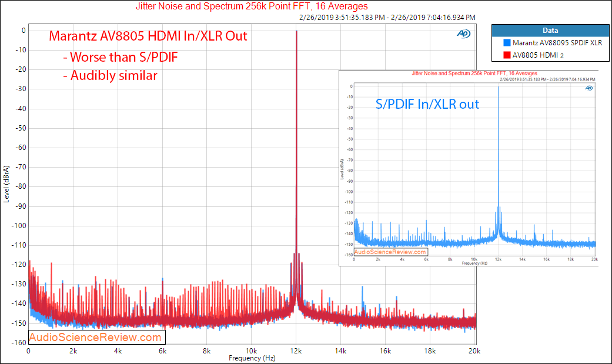Click the '2k' tick on the main x-axis
The width and height of the screenshot is (612, 364).
73,351
